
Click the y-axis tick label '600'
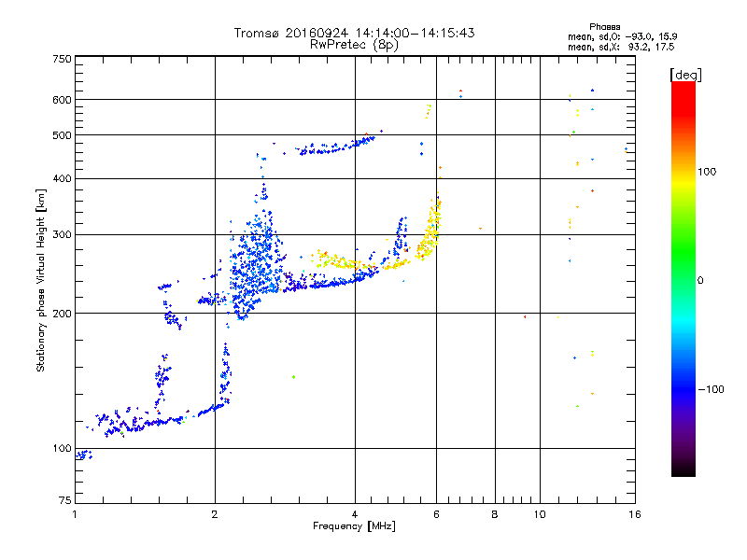tap(63, 100)
